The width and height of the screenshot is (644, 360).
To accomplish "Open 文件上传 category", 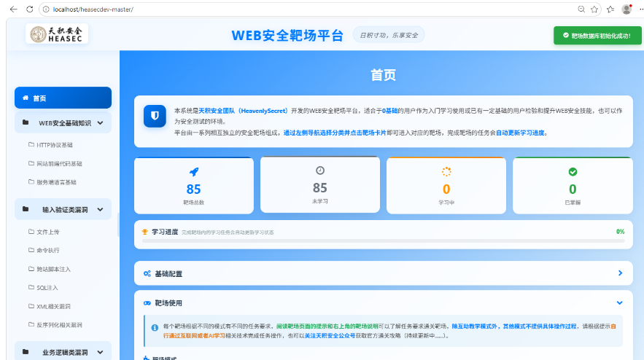I will (x=47, y=232).
